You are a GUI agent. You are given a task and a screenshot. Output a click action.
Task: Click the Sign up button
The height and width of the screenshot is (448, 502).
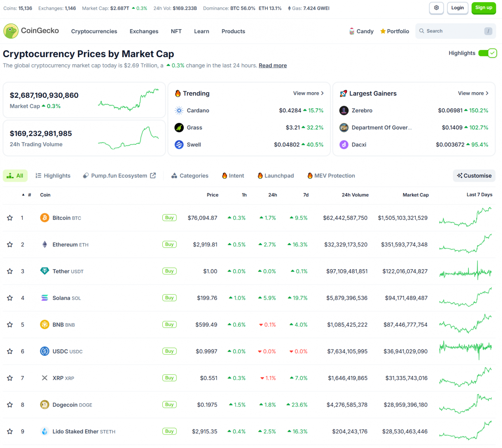click(484, 8)
